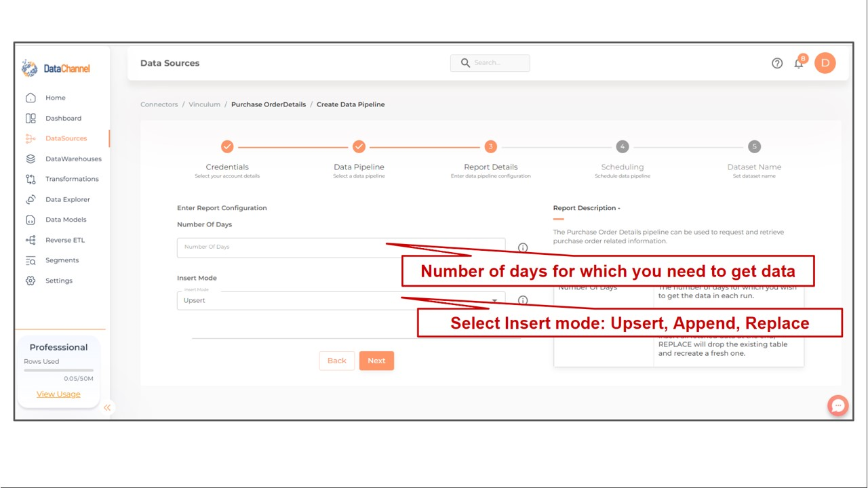Go to completed Credentials step circle
Image resolution: width=868 pixels, height=488 pixels.
click(227, 146)
